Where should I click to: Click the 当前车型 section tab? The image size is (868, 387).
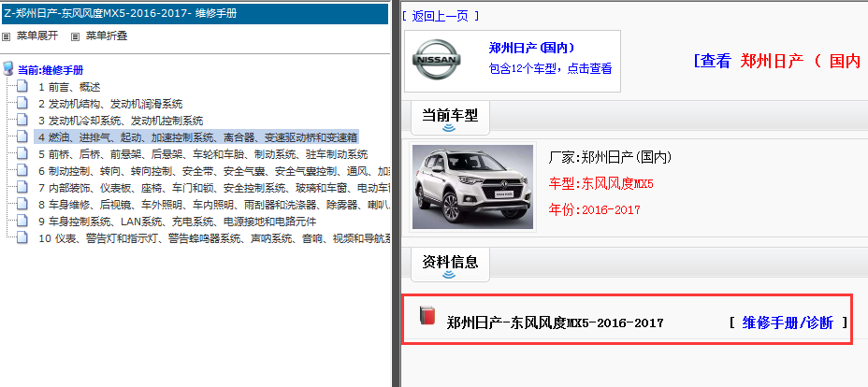click(x=450, y=119)
